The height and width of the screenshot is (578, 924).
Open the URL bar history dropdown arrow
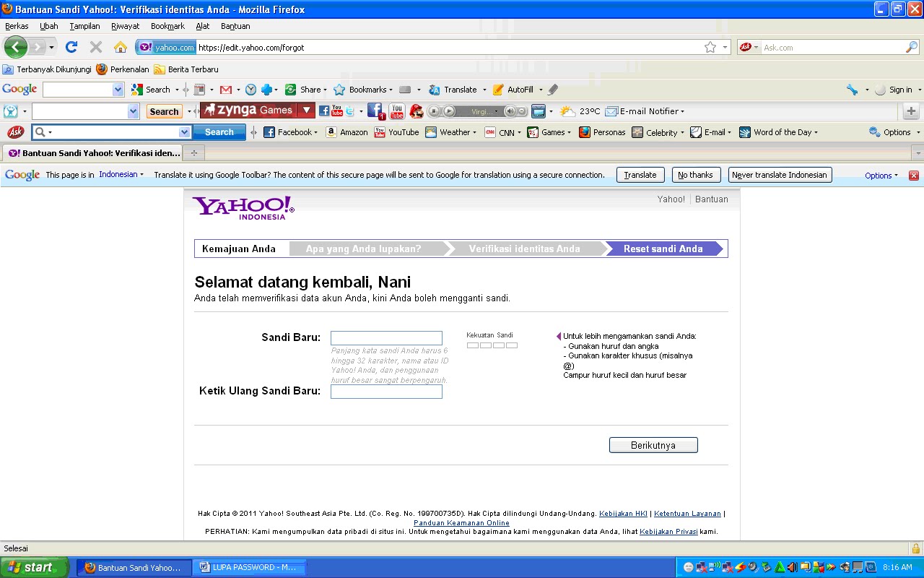(725, 47)
